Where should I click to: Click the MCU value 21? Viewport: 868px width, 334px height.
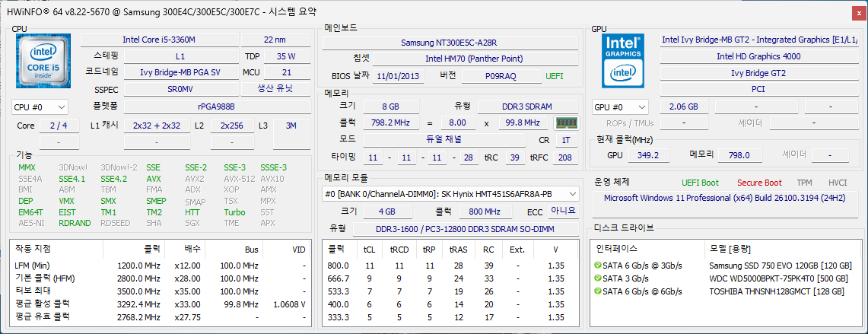[286, 72]
